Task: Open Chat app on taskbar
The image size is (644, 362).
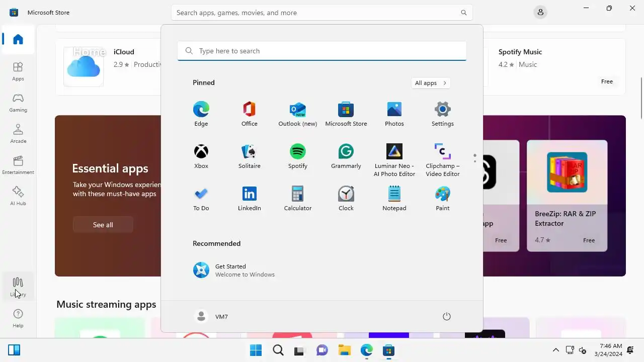Action: [x=322, y=350]
